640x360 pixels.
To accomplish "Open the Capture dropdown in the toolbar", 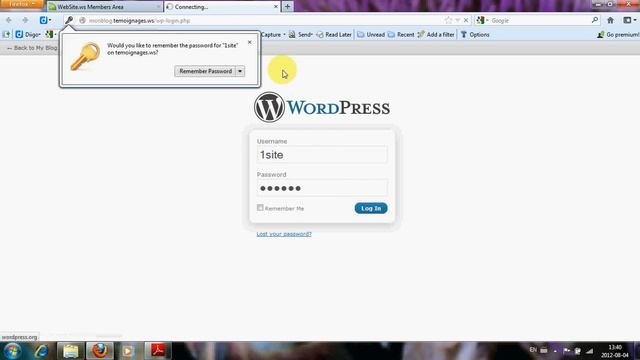I will [273, 35].
